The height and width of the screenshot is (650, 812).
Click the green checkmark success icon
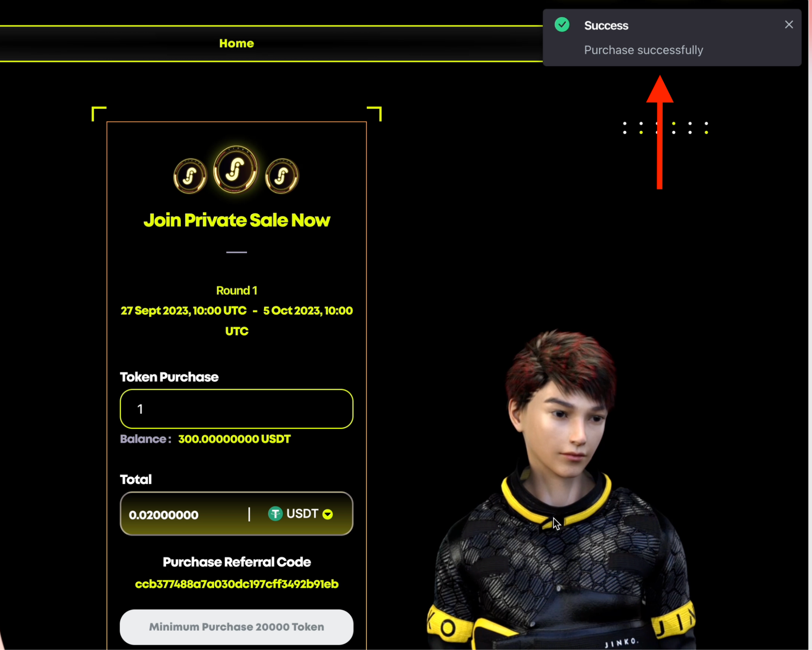coord(563,24)
